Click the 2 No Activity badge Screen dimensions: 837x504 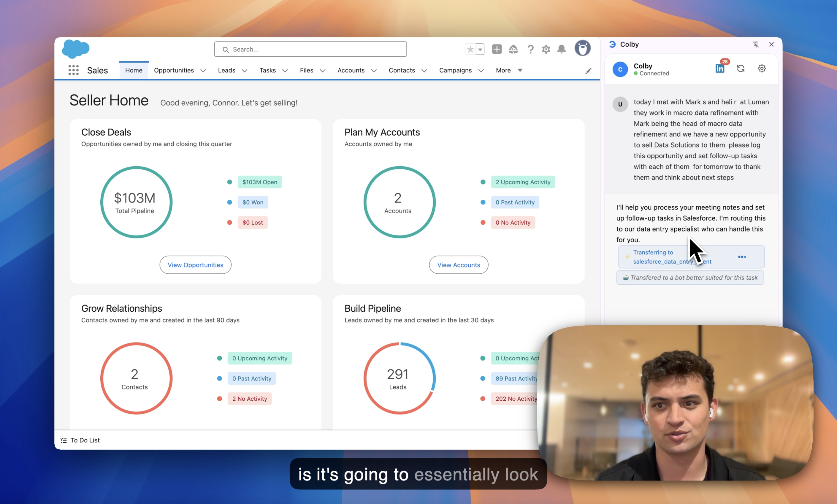coord(250,399)
